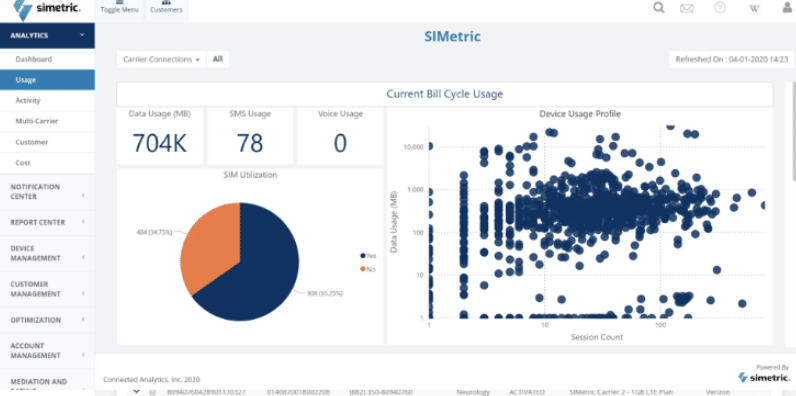
Task: Click the All filter value
Action: (x=218, y=59)
